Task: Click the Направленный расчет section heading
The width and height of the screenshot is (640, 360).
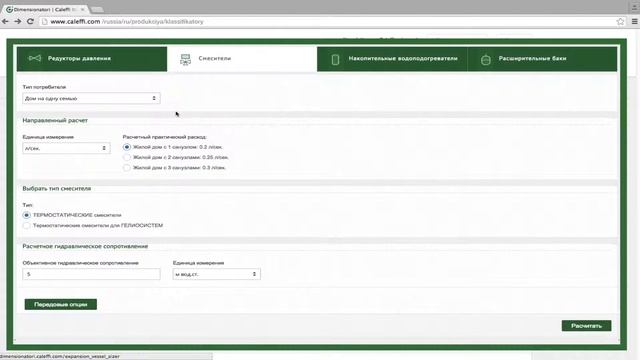Action: tap(55, 120)
